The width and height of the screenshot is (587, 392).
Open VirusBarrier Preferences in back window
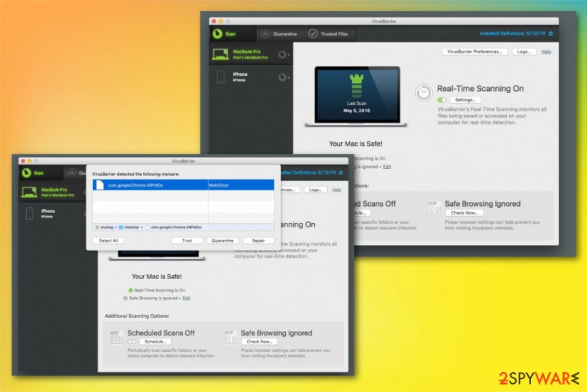475,52
